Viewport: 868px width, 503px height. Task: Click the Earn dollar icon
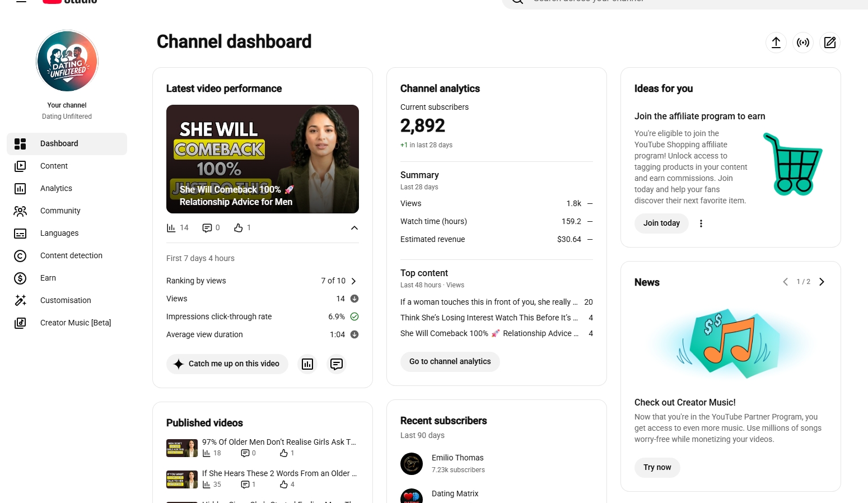20,278
